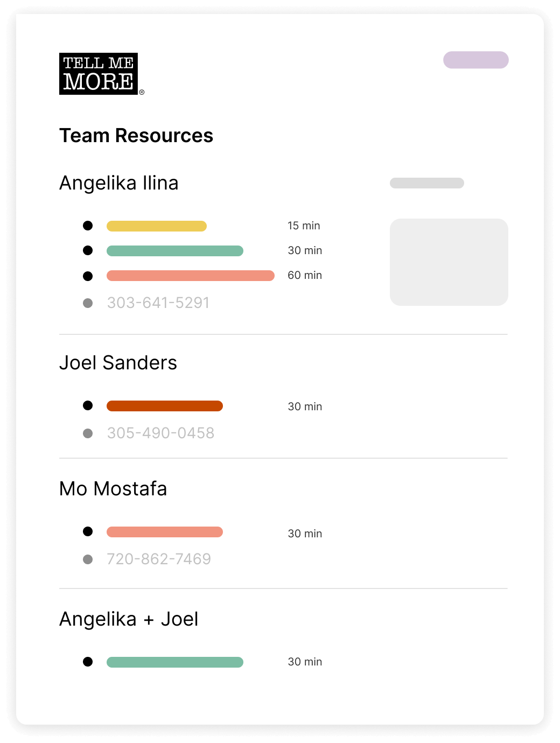Click phone number 720-862-7469
This screenshot has height=743, width=560.
coord(159,559)
